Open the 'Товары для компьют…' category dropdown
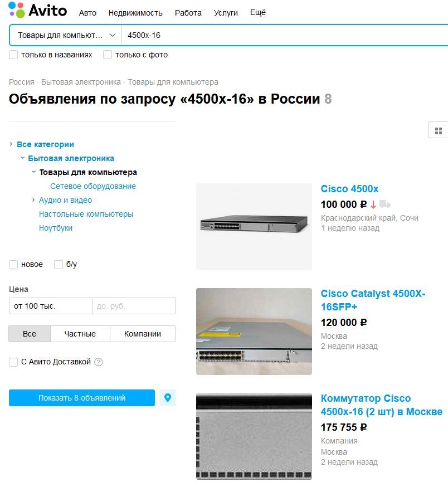This screenshot has height=492, width=448. point(66,35)
